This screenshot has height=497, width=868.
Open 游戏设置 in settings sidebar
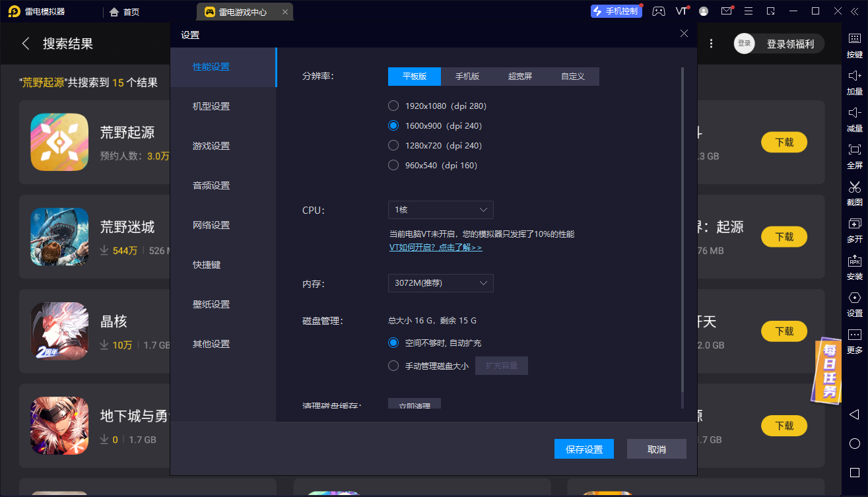[x=223, y=147]
